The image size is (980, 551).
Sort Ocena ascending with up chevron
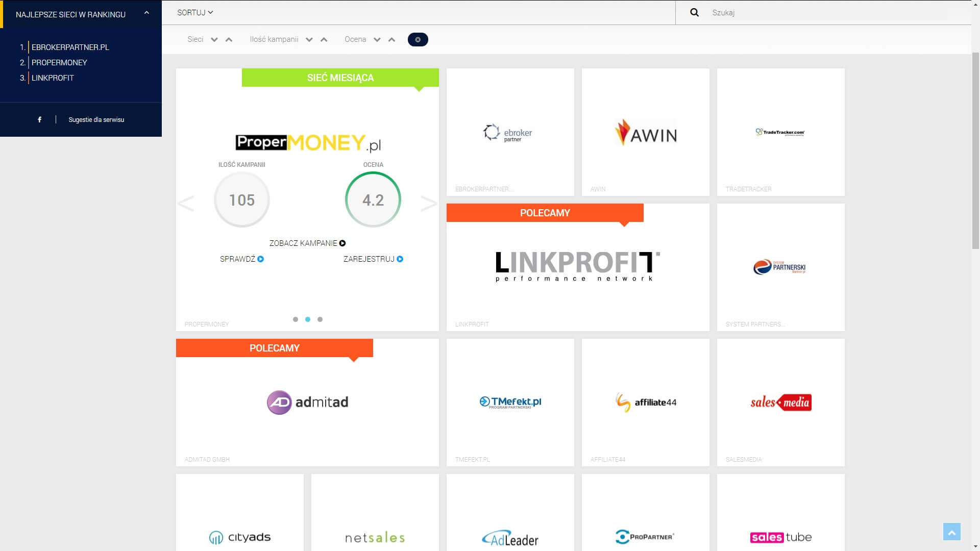[x=391, y=40]
